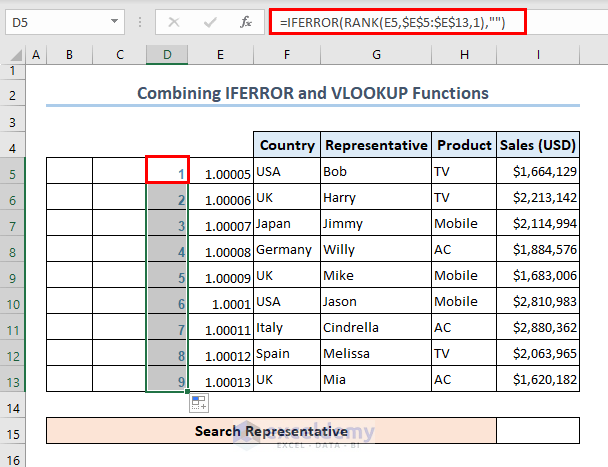The width and height of the screenshot is (608, 467).
Task: Expand the Name Box dropdown arrow
Action: [x=117, y=22]
